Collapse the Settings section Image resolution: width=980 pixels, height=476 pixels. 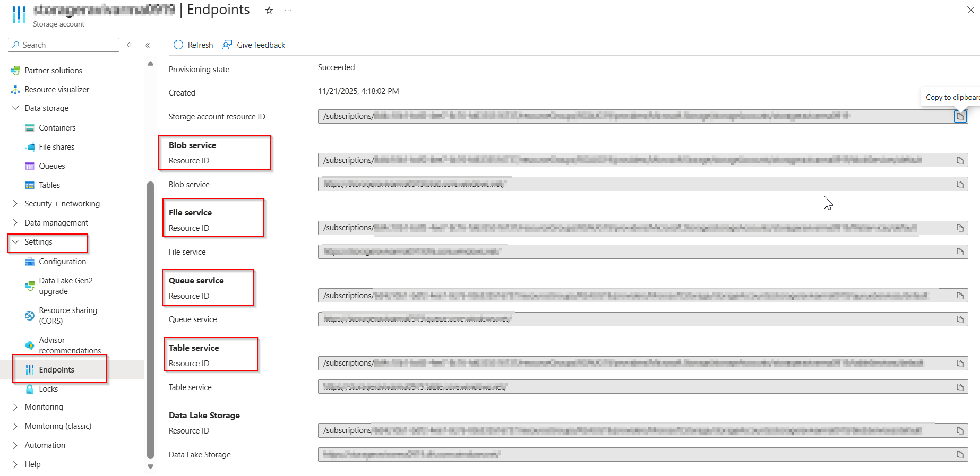tap(15, 242)
